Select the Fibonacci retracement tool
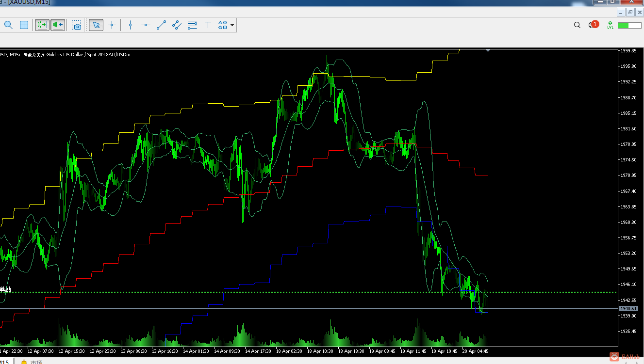 coord(192,25)
